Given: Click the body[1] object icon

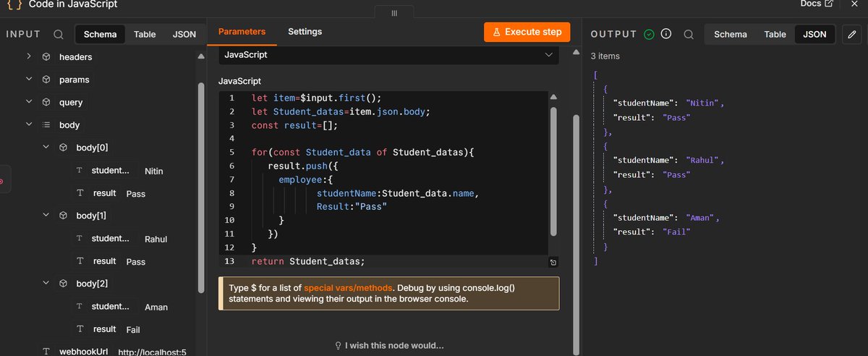Looking at the screenshot, I should 63,216.
